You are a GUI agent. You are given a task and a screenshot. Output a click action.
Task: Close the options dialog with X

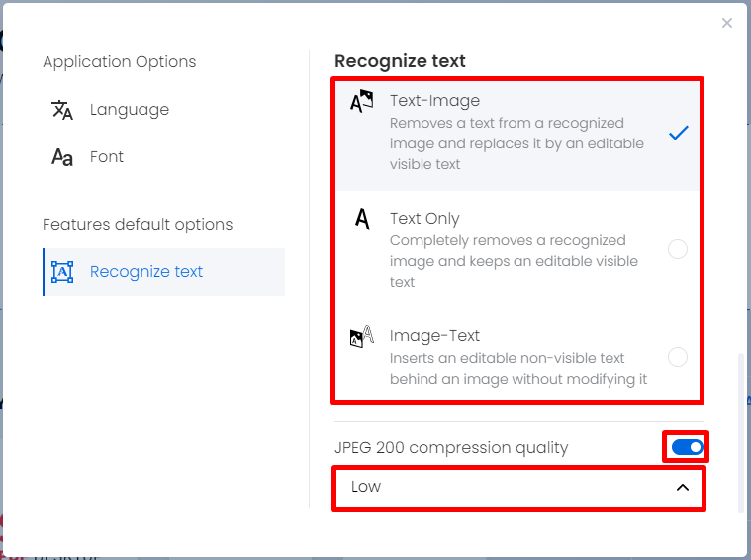[727, 23]
